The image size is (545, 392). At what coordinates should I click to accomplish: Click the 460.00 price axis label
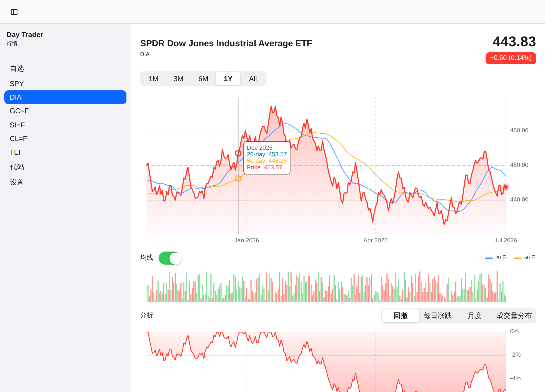point(519,130)
